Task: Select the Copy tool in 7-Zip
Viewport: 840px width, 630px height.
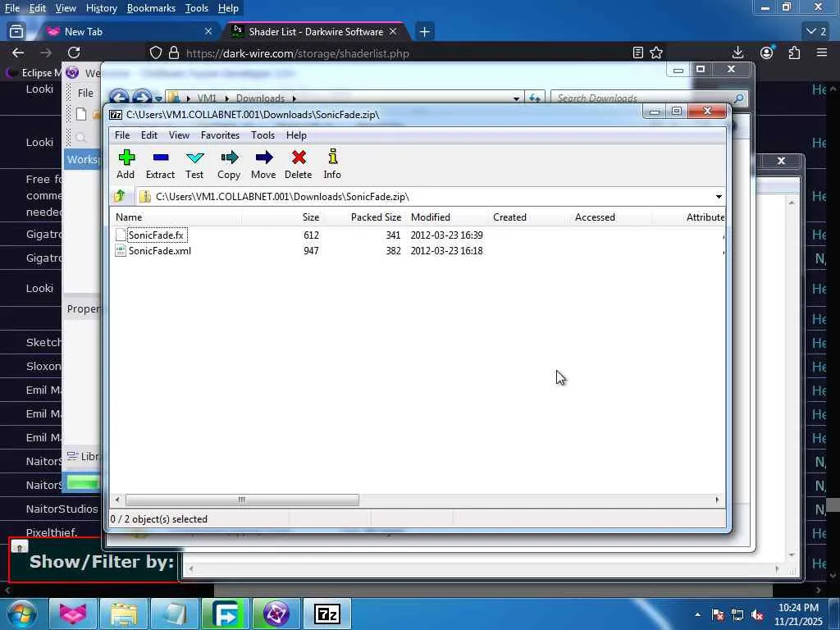Action: (x=229, y=164)
